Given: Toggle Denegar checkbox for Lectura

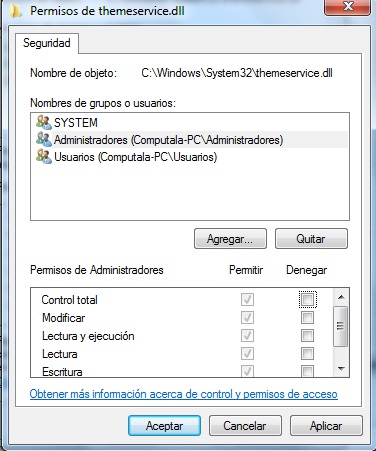Looking at the screenshot, I should (x=307, y=353).
